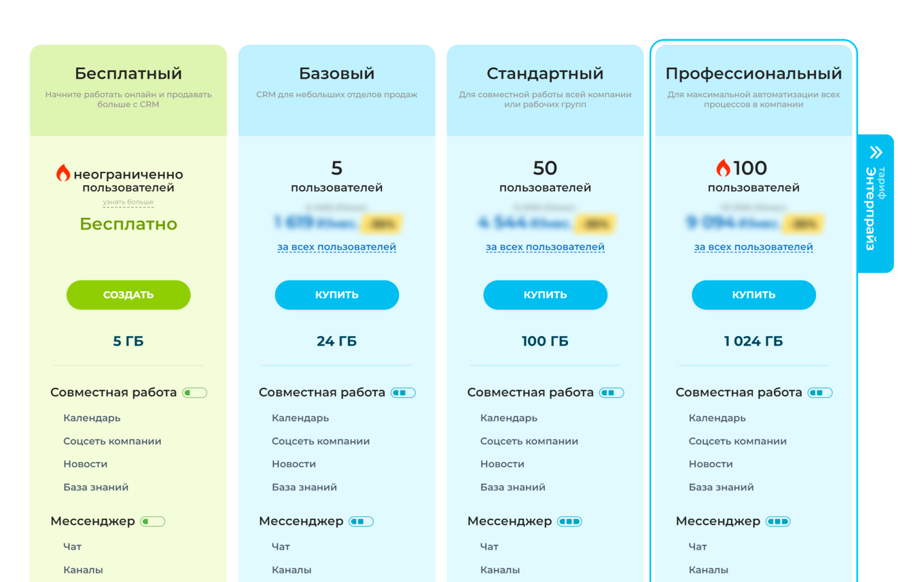Toggle Мессенджер on Базовый plan
This screenshot has width=924, height=582.
[x=361, y=521]
